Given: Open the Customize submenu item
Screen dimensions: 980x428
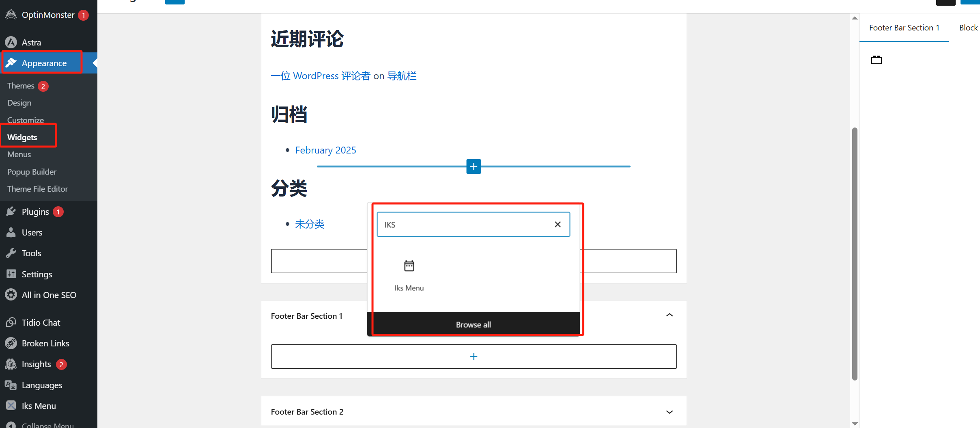Looking at the screenshot, I should click(26, 120).
